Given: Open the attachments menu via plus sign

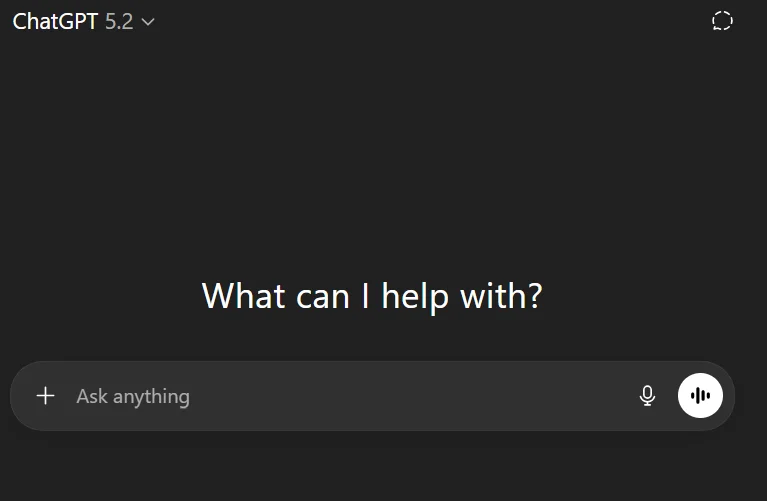Looking at the screenshot, I should coord(45,396).
